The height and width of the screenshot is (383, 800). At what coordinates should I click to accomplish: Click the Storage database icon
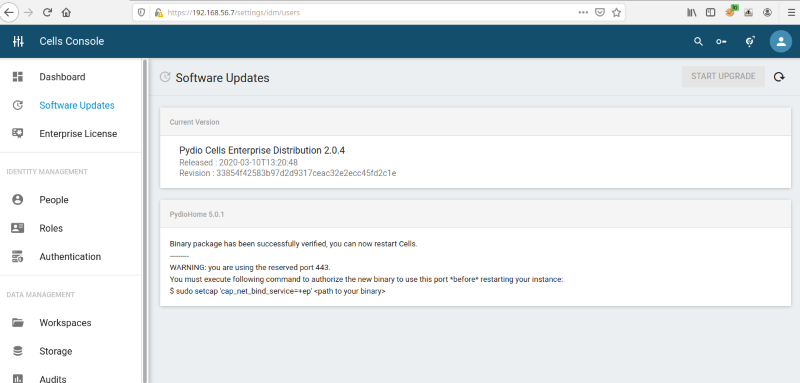pyautogui.click(x=18, y=351)
